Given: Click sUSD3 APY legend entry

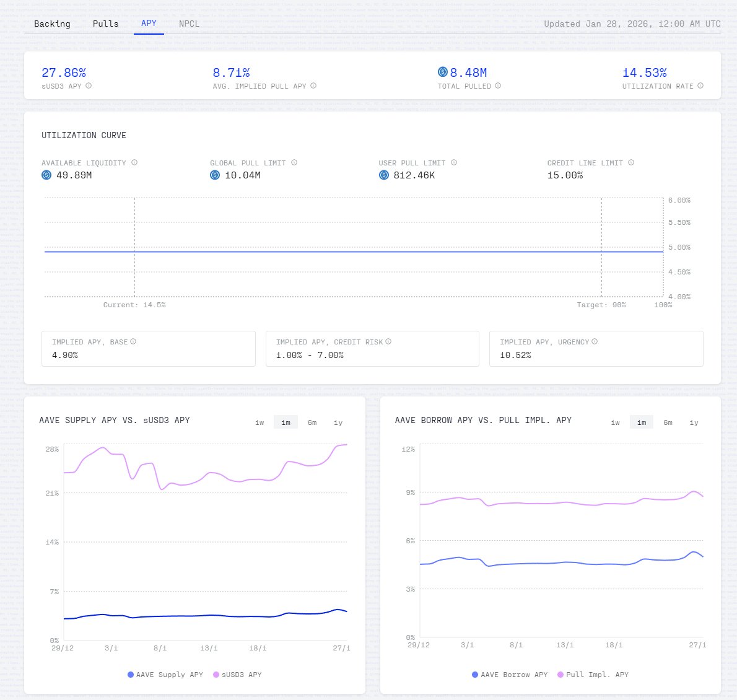Looking at the screenshot, I should [237, 675].
